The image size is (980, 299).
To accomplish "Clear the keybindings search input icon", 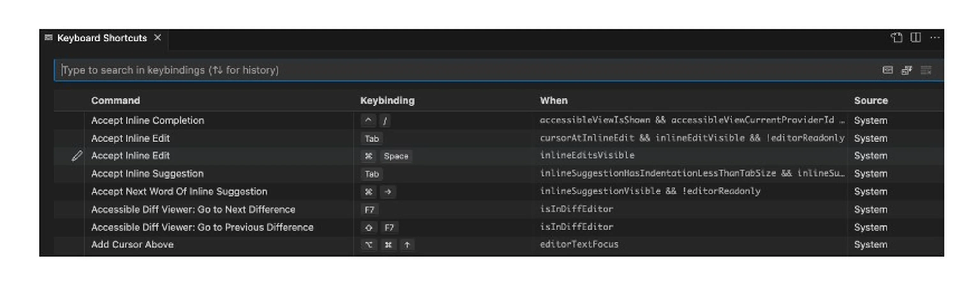I will pos(927,70).
